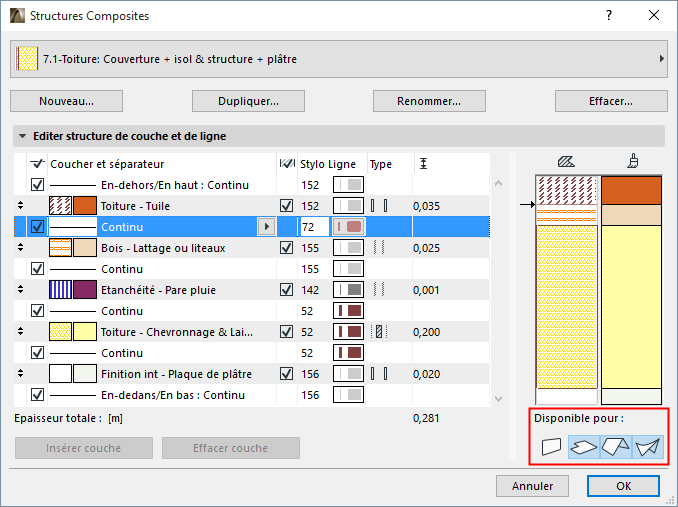Click Renommer... button
Image resolution: width=678 pixels, height=507 pixels.
point(429,101)
